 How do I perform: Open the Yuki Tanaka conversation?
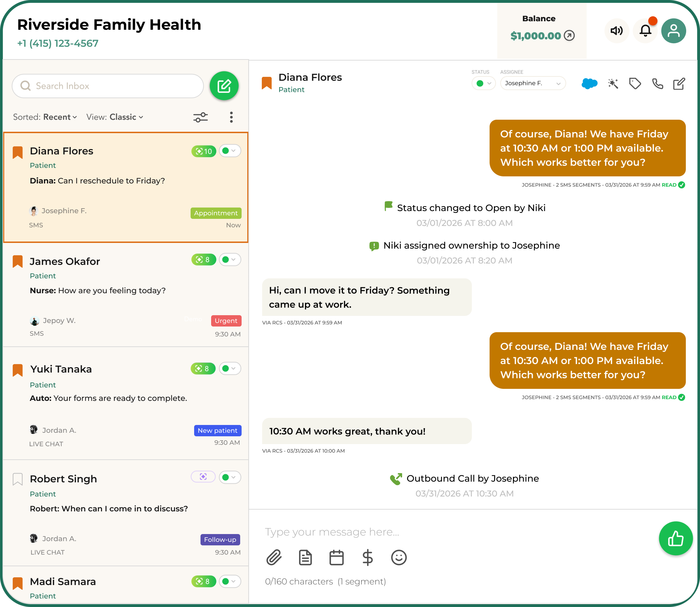(x=126, y=403)
